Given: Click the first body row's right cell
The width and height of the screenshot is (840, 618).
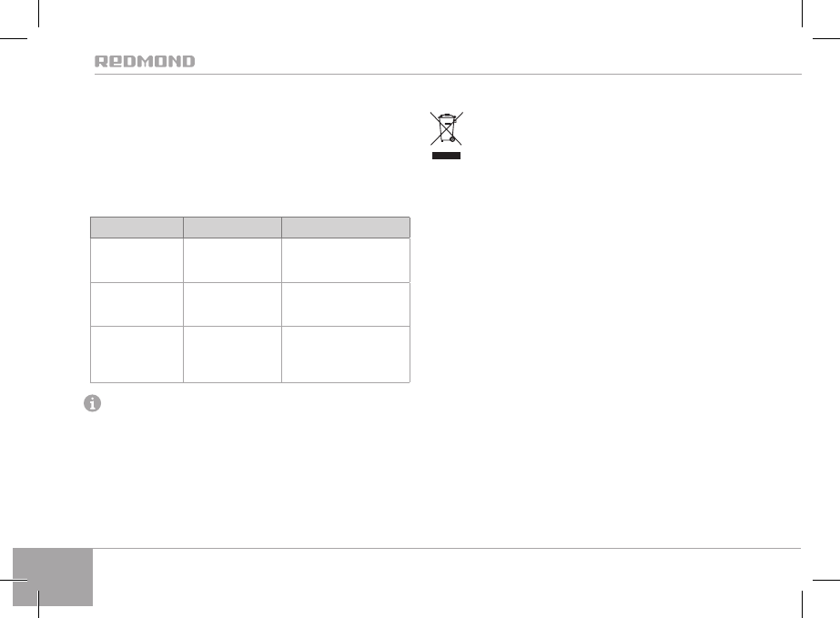Looking at the screenshot, I should click(x=346, y=260).
